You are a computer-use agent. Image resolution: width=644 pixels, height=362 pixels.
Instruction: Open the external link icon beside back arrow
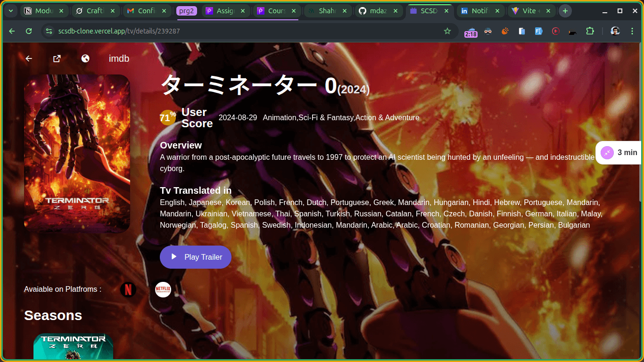(57, 58)
